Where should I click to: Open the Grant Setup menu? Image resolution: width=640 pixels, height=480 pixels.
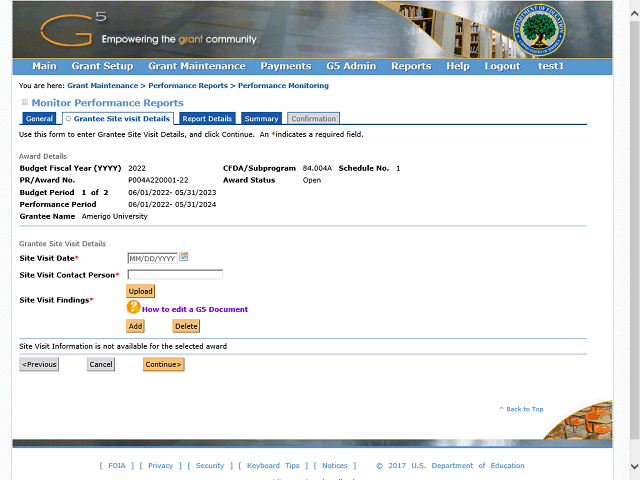102,66
